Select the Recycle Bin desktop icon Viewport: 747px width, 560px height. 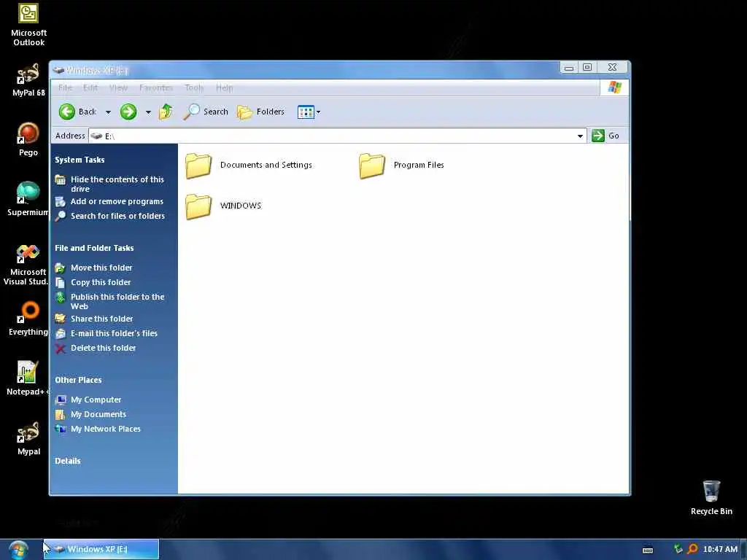(711, 498)
